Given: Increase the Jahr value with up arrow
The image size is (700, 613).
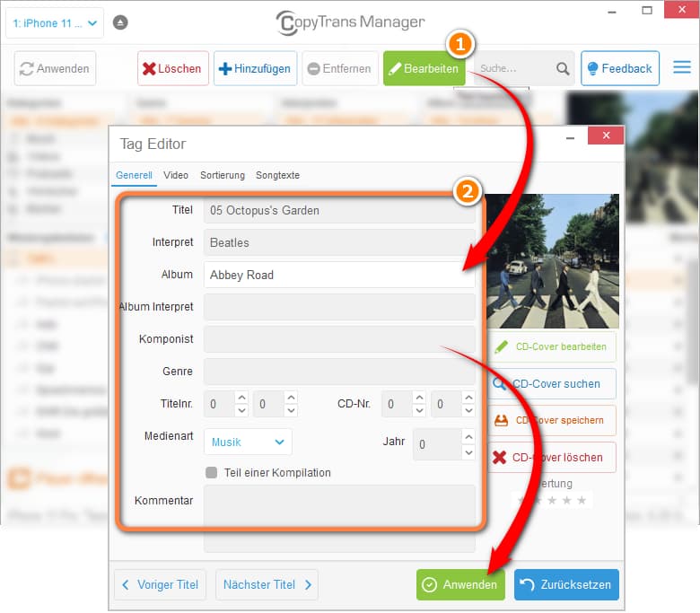Looking at the screenshot, I should tap(468, 437).
